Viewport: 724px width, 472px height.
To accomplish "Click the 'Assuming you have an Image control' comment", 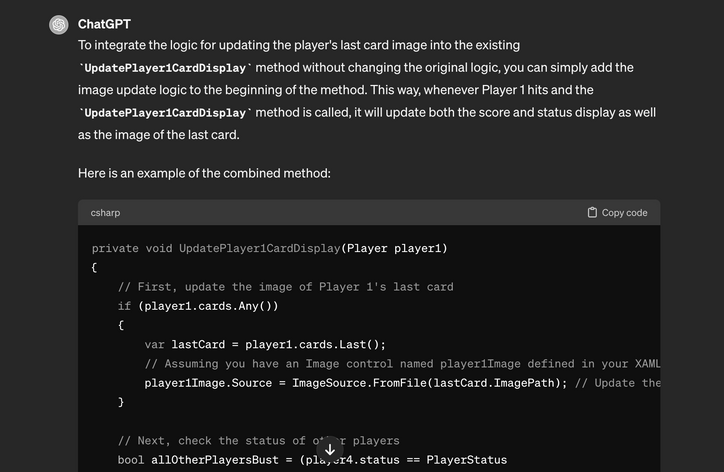I will point(402,364).
